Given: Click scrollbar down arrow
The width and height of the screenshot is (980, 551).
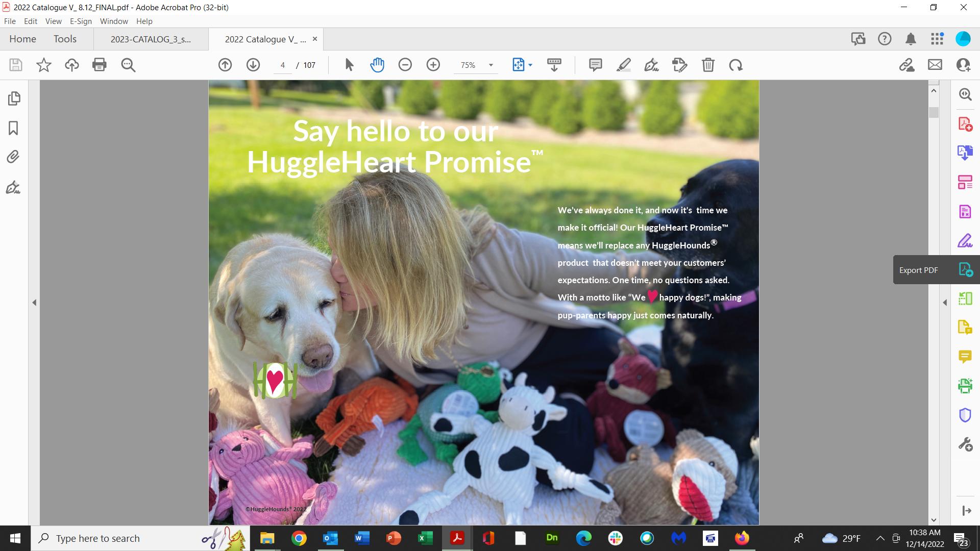Looking at the screenshot, I should (x=934, y=520).
